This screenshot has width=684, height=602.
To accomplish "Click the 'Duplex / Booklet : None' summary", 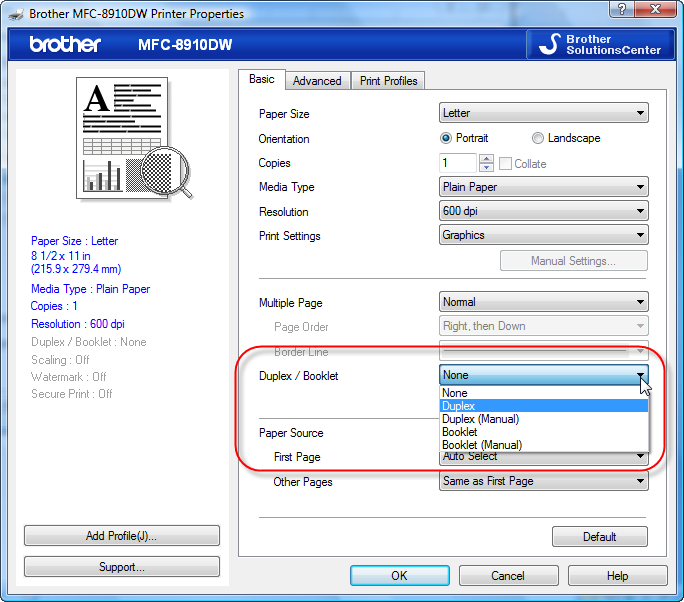I will pos(89,342).
